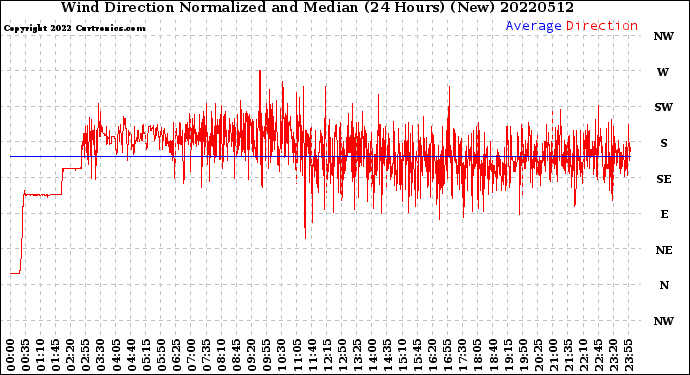Click the 'NE' direction axis label
Screen dimensions: 690x375
tap(664, 250)
